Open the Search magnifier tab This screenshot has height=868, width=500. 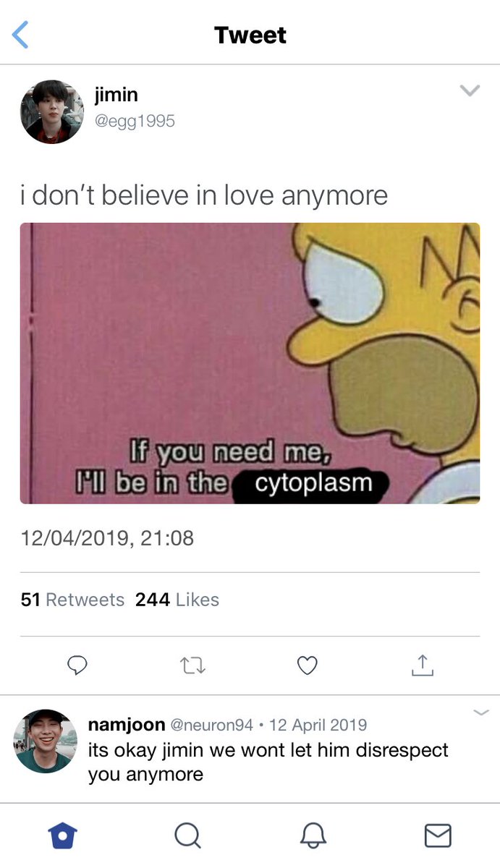(187, 835)
